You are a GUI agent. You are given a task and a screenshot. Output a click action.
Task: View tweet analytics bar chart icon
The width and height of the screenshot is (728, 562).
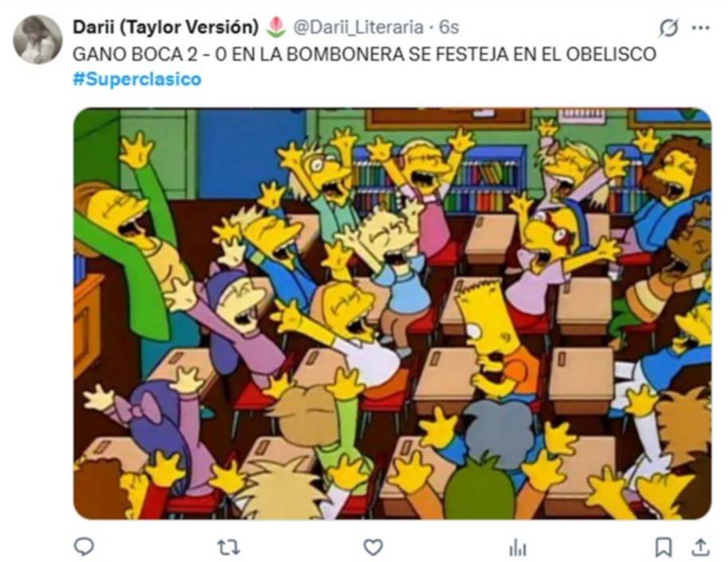click(518, 548)
